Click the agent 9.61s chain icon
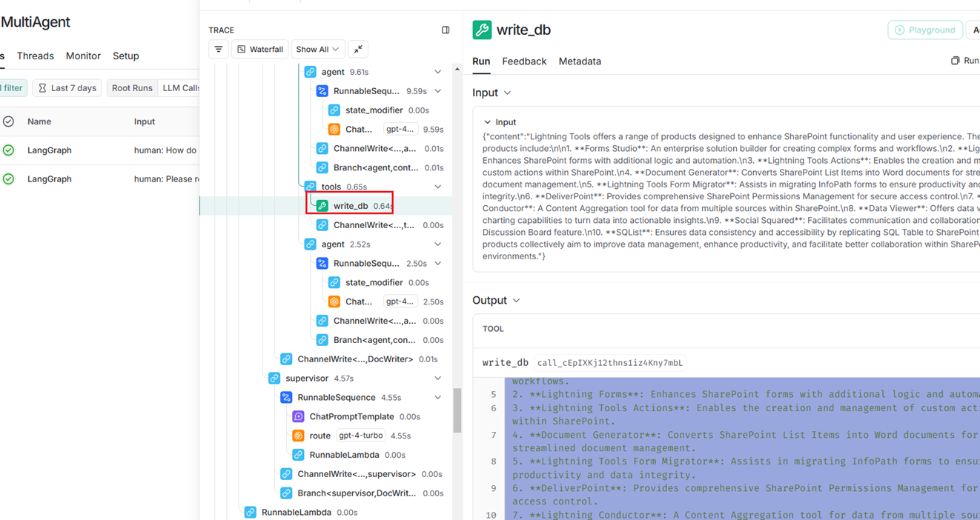The height and width of the screenshot is (520, 980). tap(310, 72)
